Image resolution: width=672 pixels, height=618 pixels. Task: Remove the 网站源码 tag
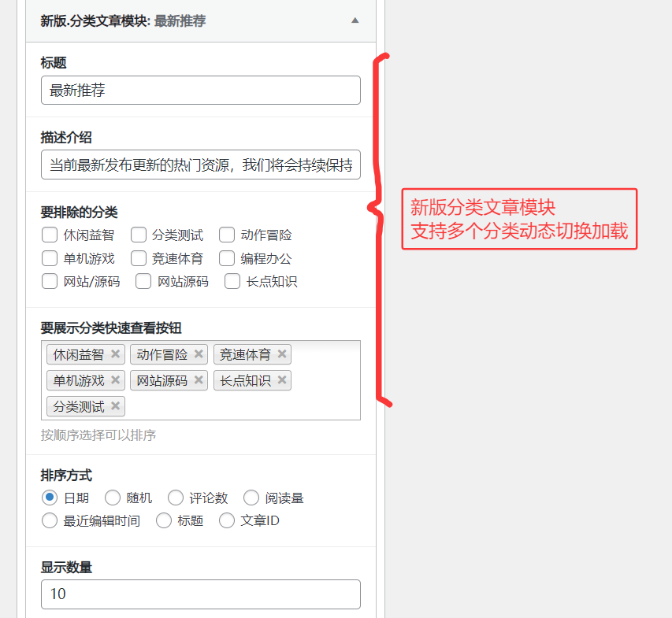click(x=199, y=380)
